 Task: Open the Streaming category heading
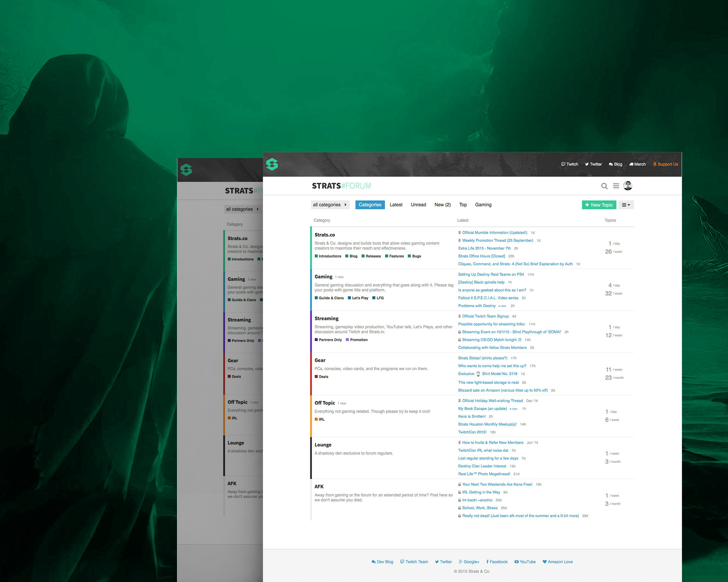click(x=326, y=318)
